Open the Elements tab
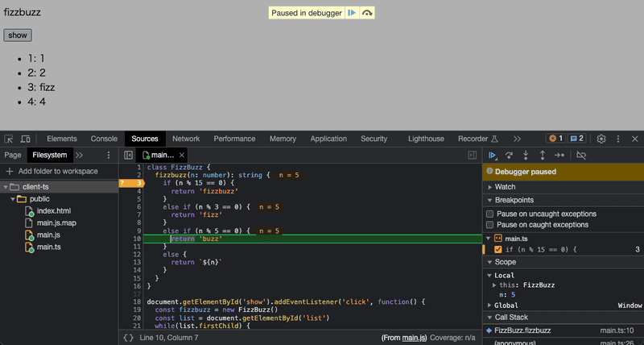The width and height of the screenshot is (644, 345). click(62, 139)
